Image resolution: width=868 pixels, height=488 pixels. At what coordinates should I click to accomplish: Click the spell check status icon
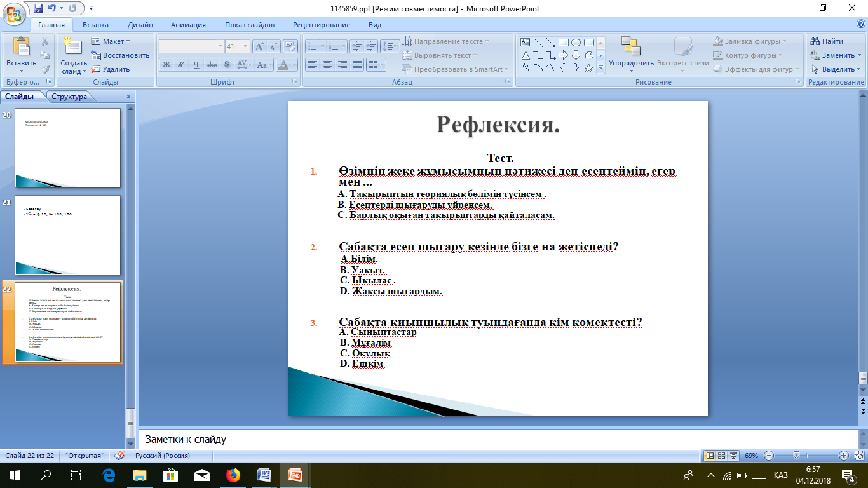(119, 456)
